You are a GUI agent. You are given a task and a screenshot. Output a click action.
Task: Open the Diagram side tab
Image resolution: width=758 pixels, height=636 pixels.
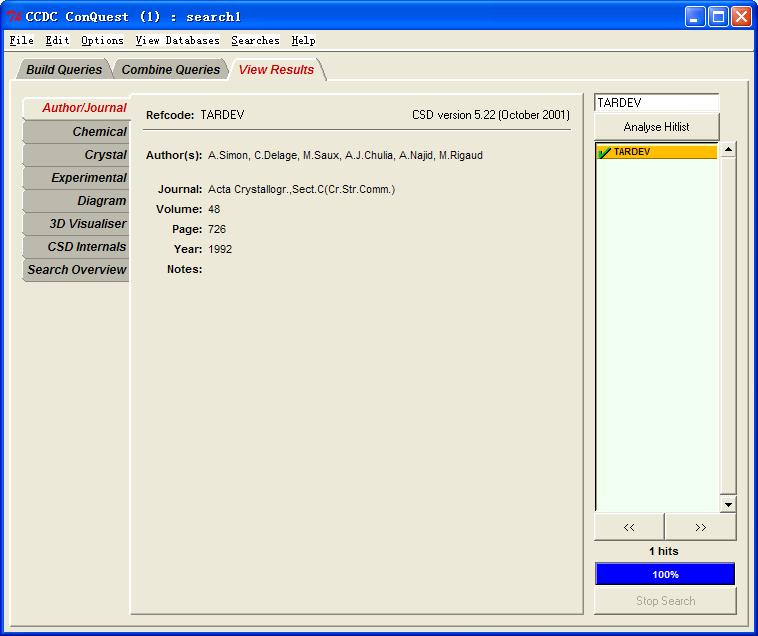pyautogui.click(x=77, y=201)
